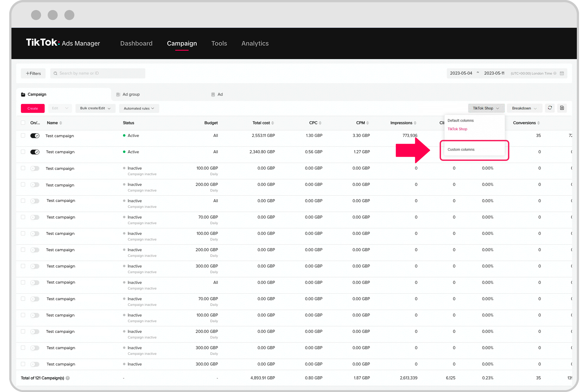Sort by Impressions column arrows
The width and height of the screenshot is (588, 392).
pos(415,123)
